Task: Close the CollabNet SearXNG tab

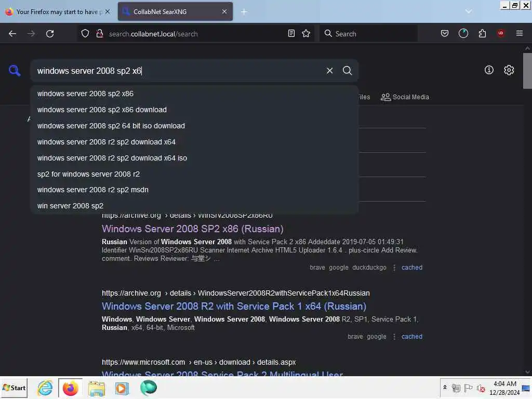Action: click(x=224, y=11)
